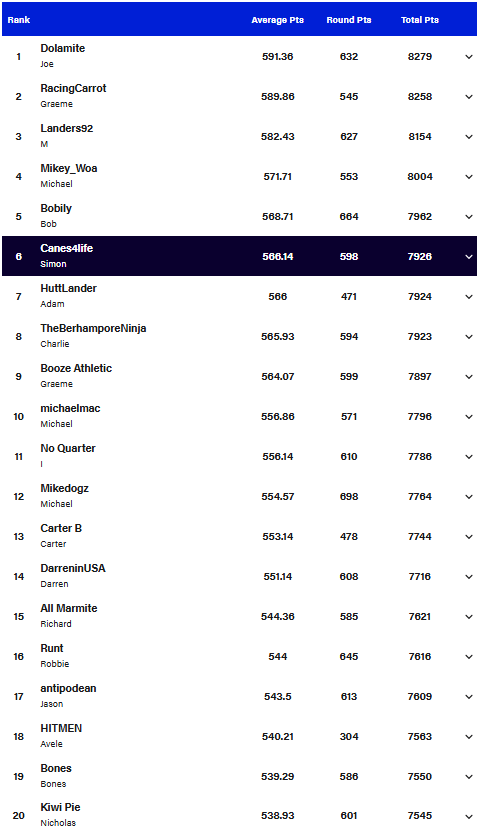Expand highlighted Canes4life row chevron
Viewport: 477px width, 836px height.
468,256
